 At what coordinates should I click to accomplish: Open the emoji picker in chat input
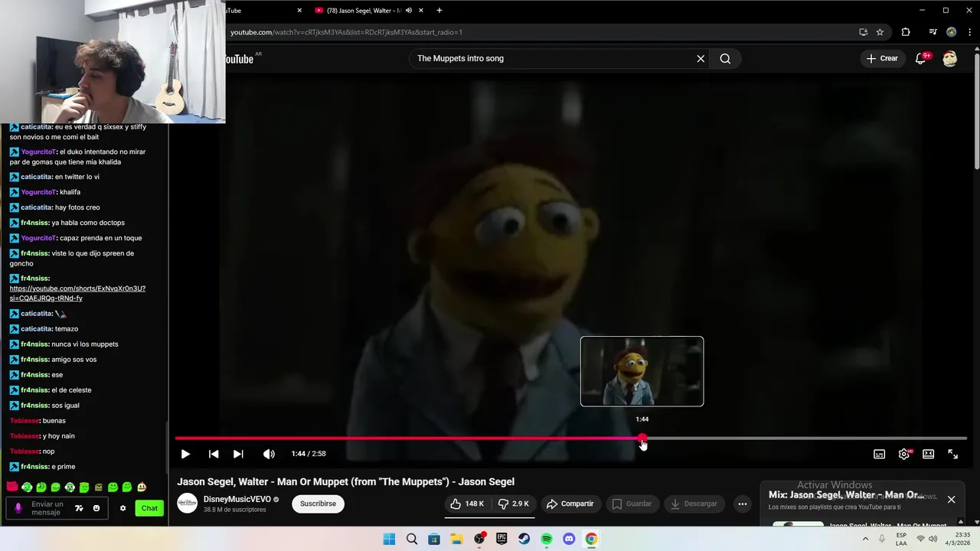[96, 508]
